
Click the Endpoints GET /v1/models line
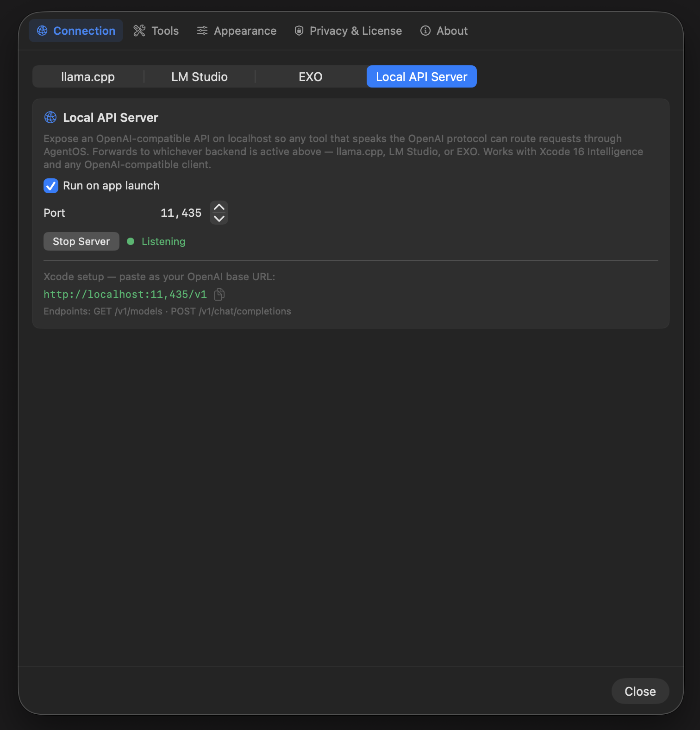tap(167, 311)
